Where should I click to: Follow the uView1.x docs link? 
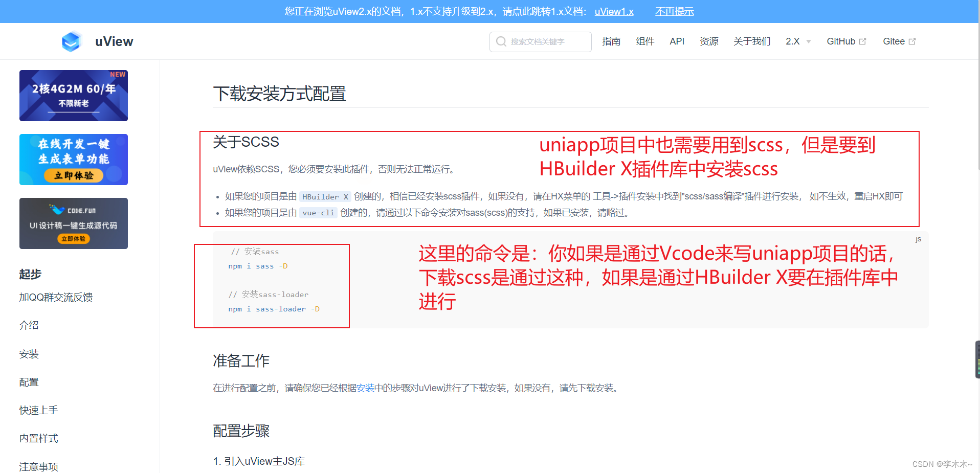tap(614, 11)
